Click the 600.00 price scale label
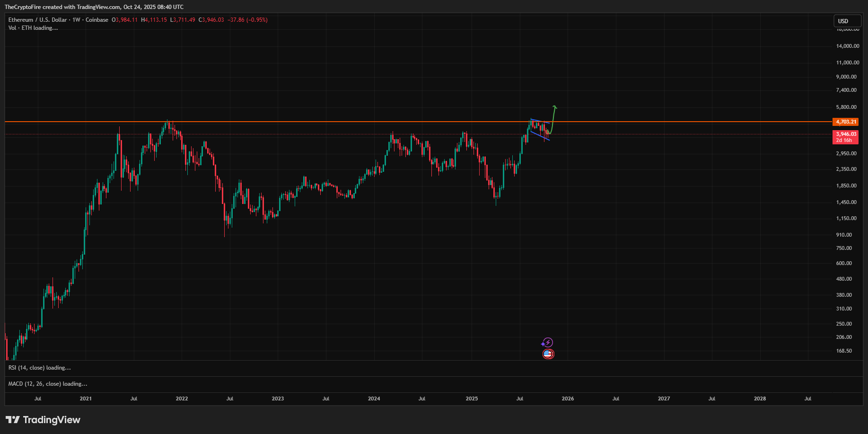868x434 pixels. pyautogui.click(x=844, y=263)
